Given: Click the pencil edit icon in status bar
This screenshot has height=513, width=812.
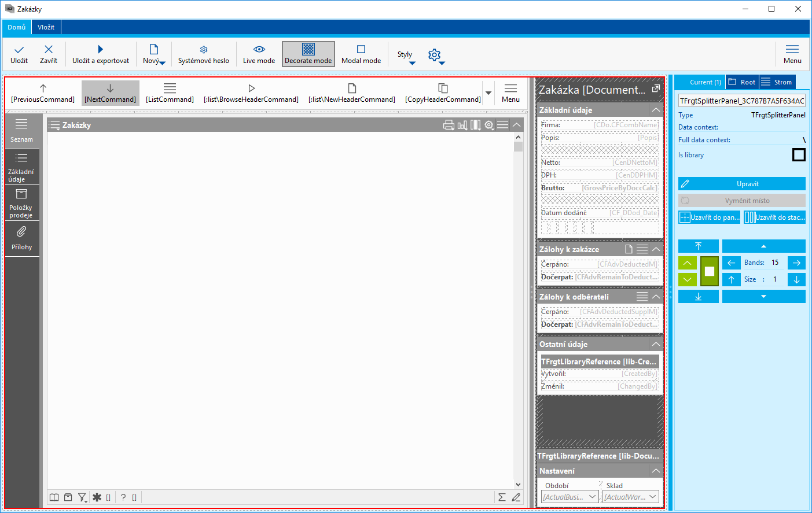Looking at the screenshot, I should 516,497.
